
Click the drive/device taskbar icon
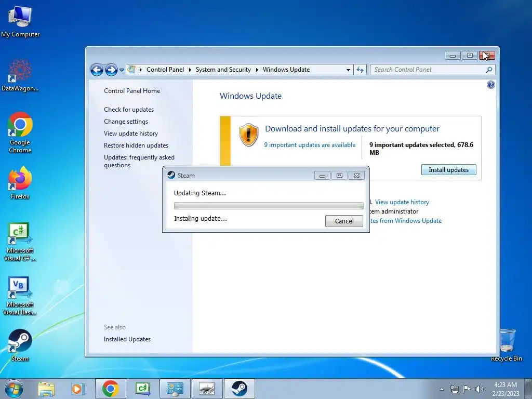[207, 389]
